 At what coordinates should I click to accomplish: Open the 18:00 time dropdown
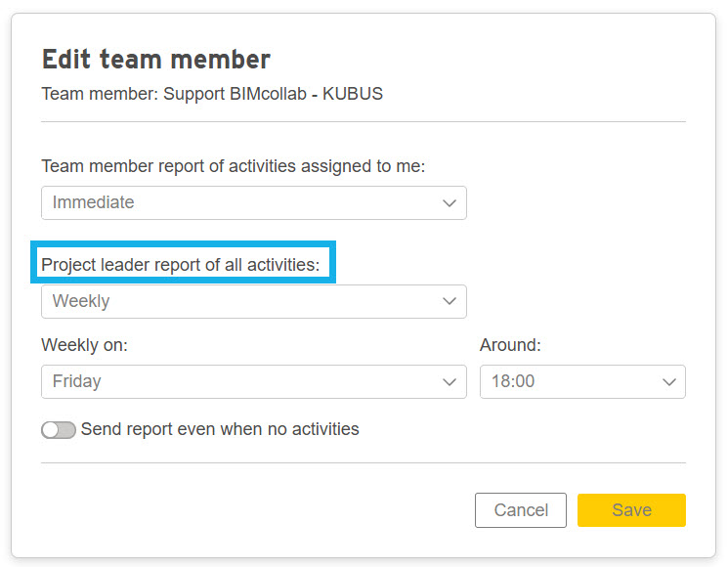point(582,381)
